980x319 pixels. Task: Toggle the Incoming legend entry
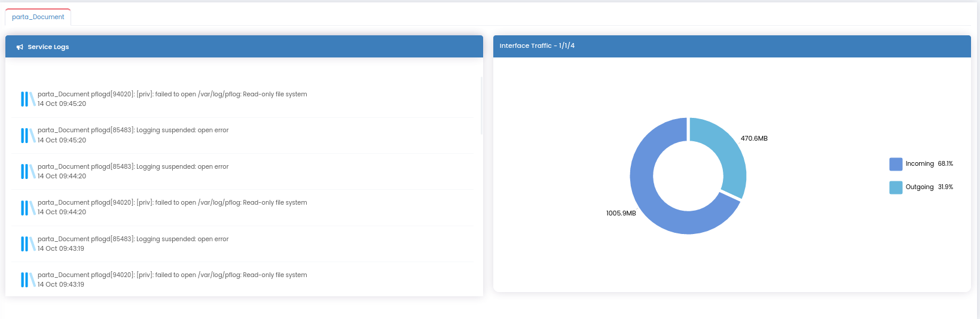(919, 164)
